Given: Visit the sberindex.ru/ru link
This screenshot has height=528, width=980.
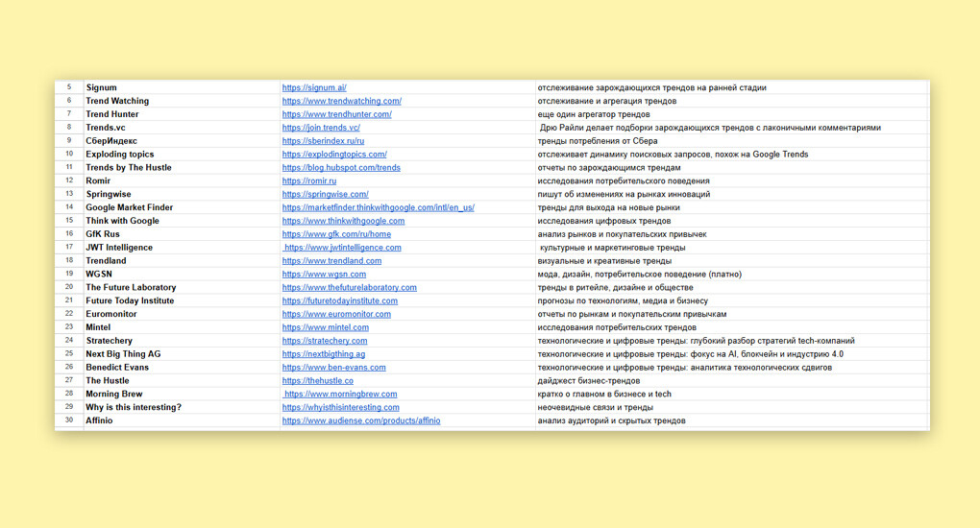Looking at the screenshot, I should tap(323, 140).
